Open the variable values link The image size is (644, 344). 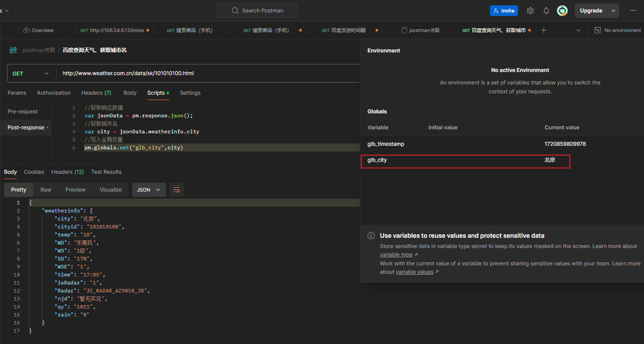(x=414, y=272)
